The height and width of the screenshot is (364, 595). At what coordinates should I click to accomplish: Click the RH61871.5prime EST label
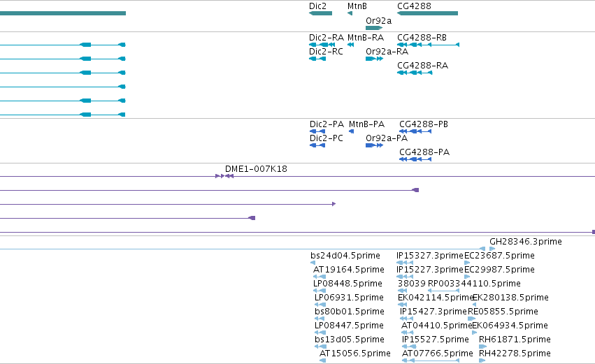515,340
